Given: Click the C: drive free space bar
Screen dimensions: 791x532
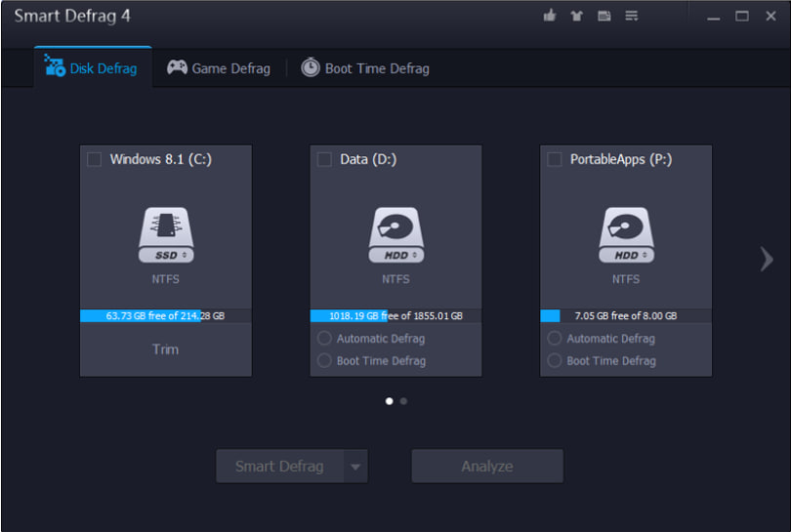Looking at the screenshot, I should (166, 315).
